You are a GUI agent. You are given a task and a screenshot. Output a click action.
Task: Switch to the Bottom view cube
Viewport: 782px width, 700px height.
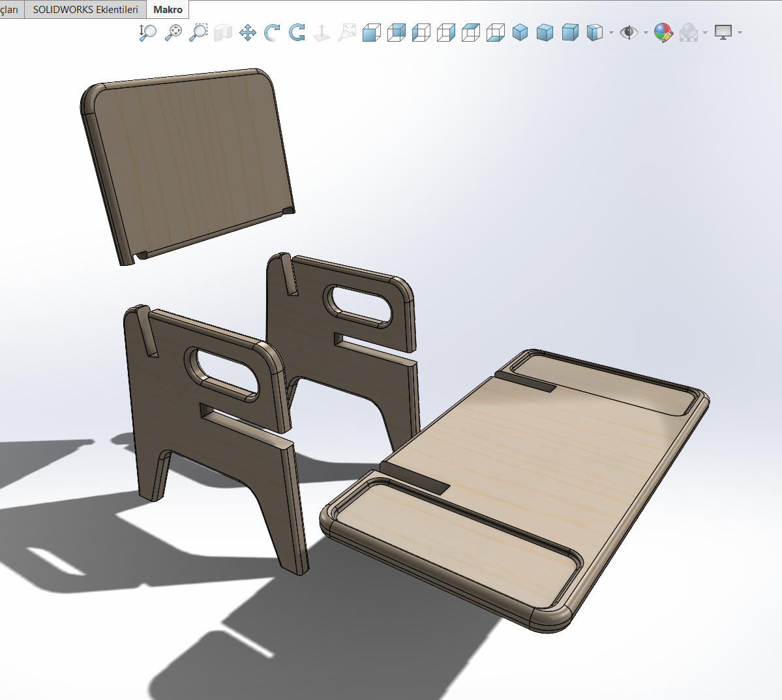[495, 33]
